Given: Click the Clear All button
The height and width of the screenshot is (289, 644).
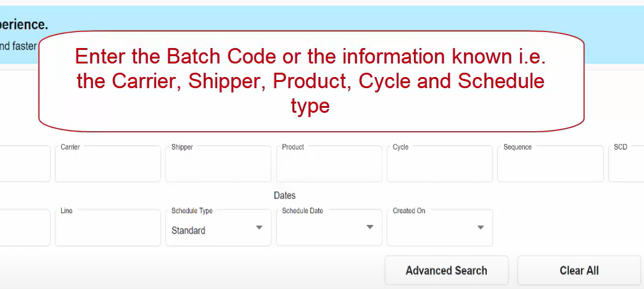Looking at the screenshot, I should 579,271.
